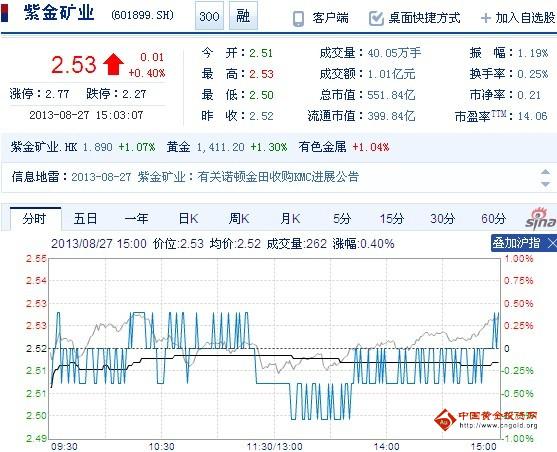Click the 14:00 time axis label
557x452 pixels.
click(x=386, y=446)
